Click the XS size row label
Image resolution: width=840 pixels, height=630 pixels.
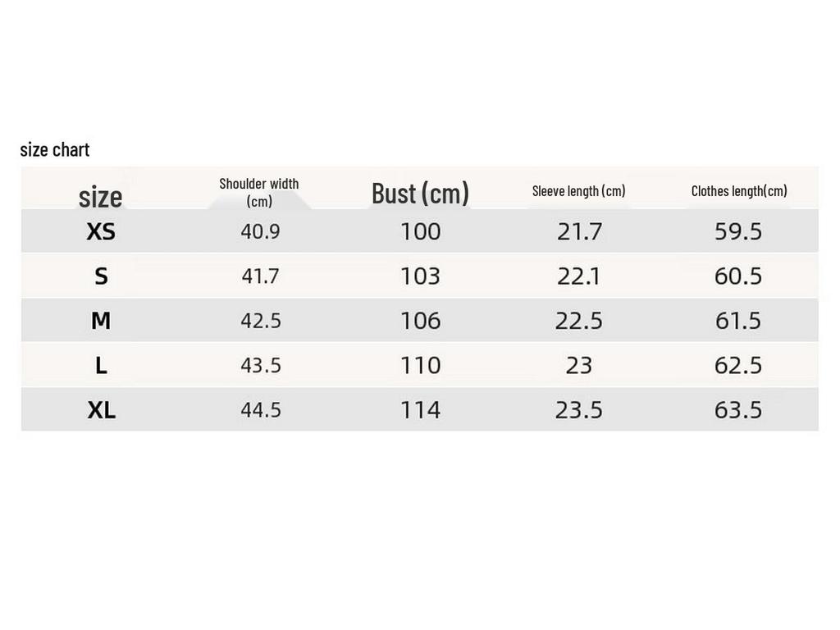[x=101, y=232]
